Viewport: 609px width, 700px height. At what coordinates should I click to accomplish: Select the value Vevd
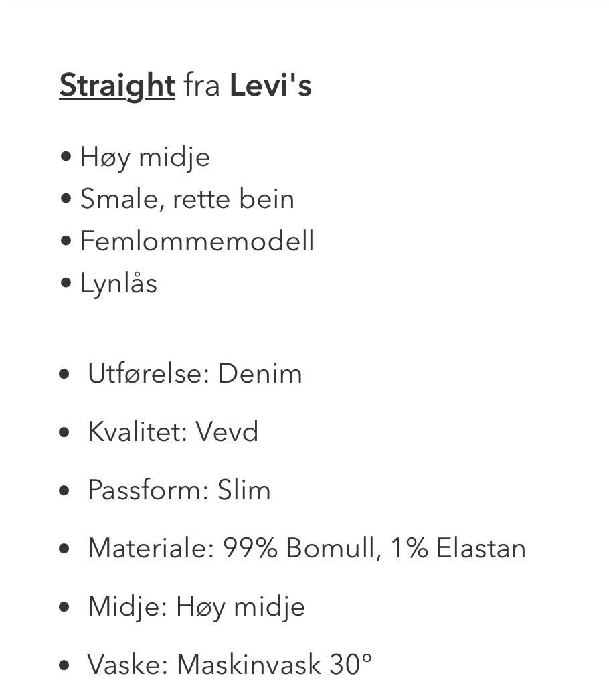226,432
